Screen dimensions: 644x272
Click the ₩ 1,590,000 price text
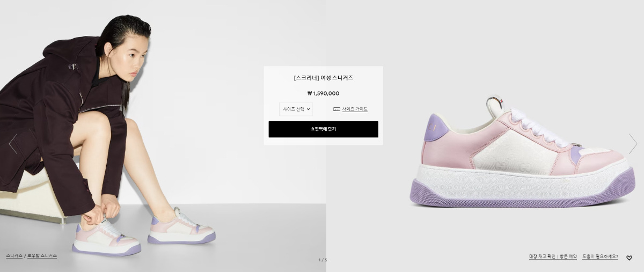[323, 93]
